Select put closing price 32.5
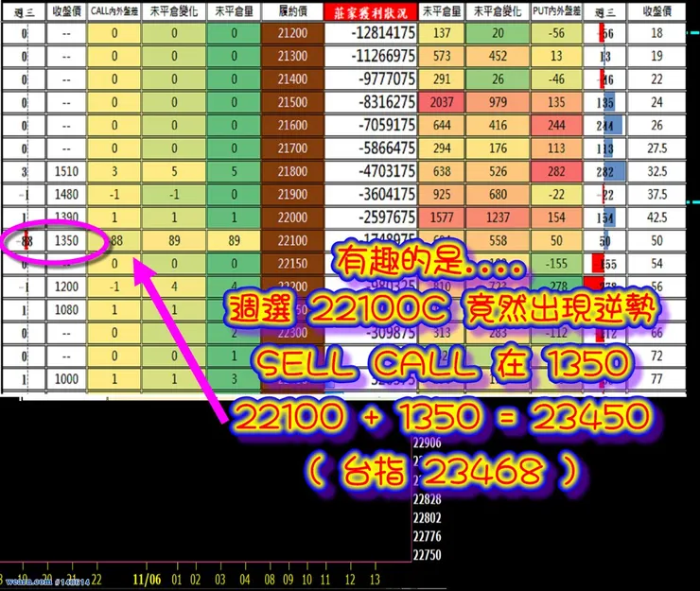 (x=656, y=171)
